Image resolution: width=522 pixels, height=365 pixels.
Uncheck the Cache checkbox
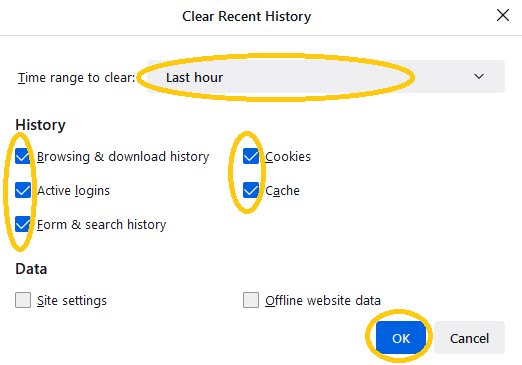click(251, 190)
